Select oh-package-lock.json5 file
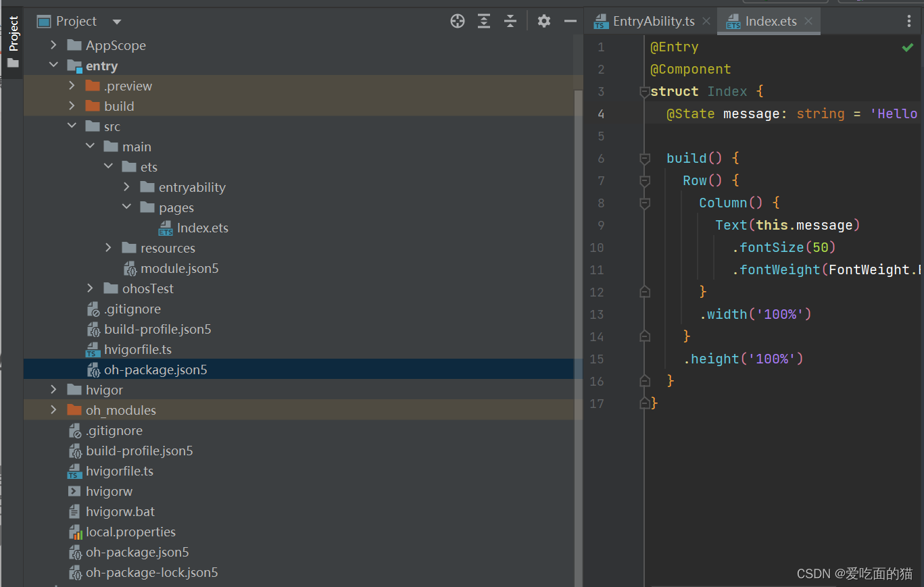This screenshot has width=924, height=587. pyautogui.click(x=152, y=572)
